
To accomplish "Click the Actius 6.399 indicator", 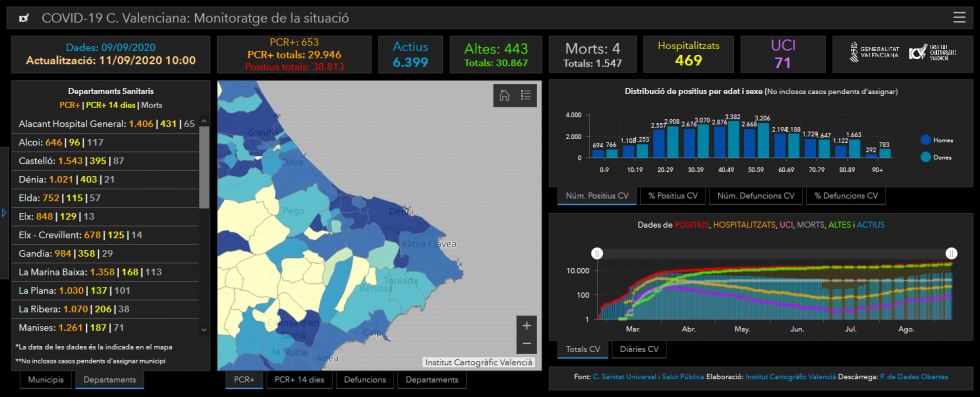I will (x=410, y=54).
